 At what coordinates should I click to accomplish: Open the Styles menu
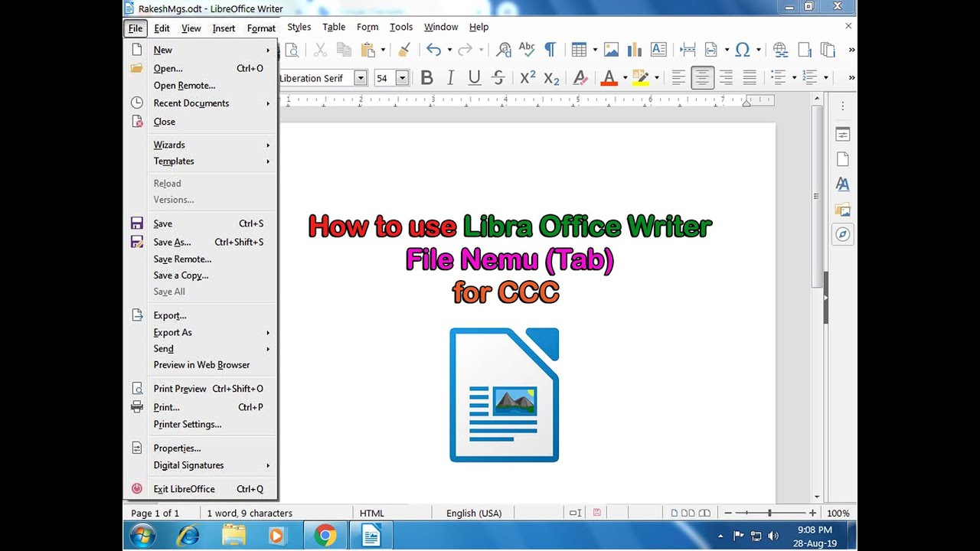click(299, 27)
